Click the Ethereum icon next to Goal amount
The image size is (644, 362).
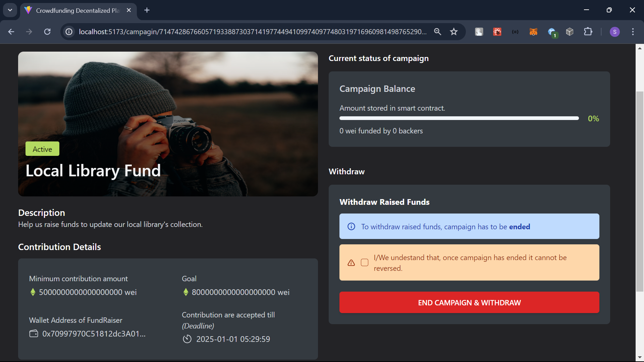tap(185, 292)
